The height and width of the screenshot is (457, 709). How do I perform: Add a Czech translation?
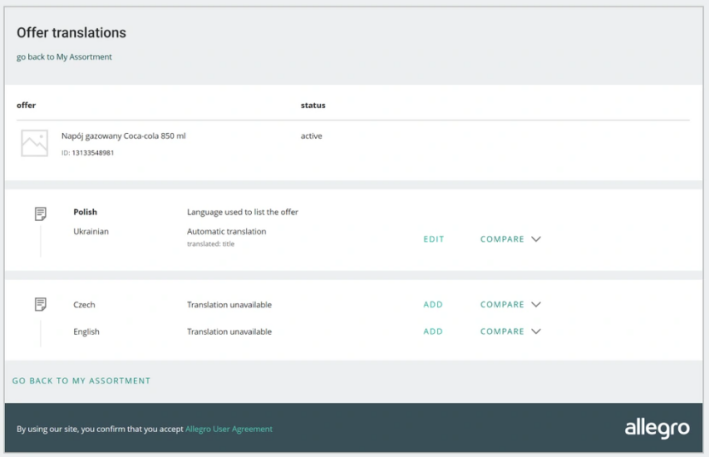[x=433, y=305]
